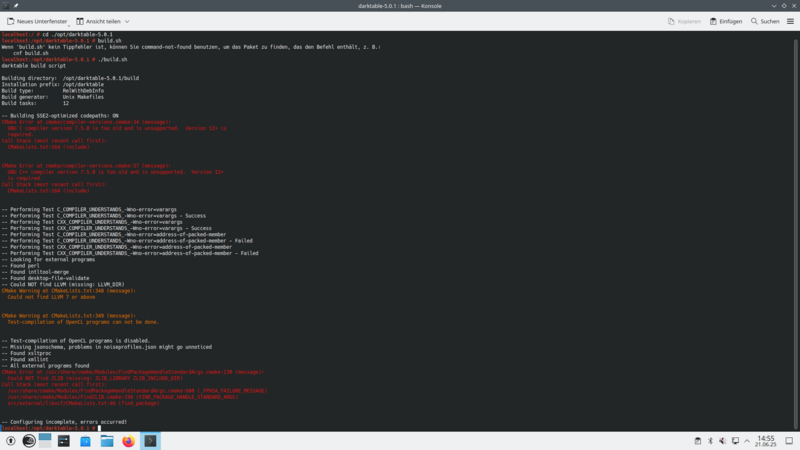Open the Suchen search function

(765, 21)
